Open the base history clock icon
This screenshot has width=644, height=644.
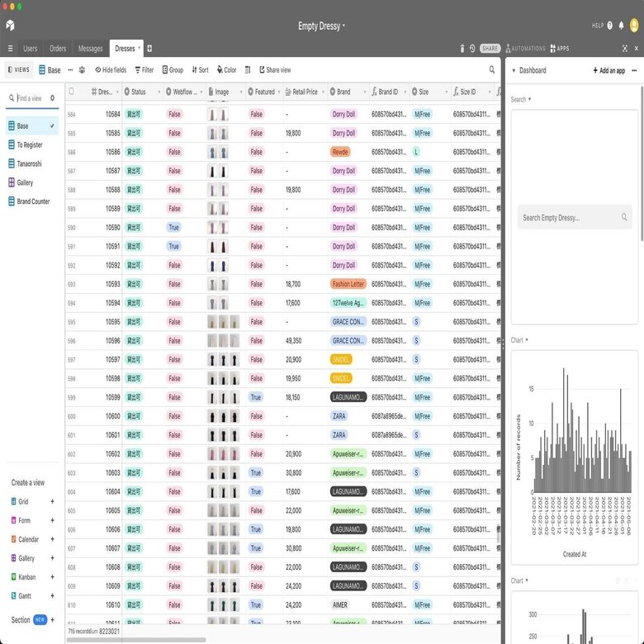[472, 49]
